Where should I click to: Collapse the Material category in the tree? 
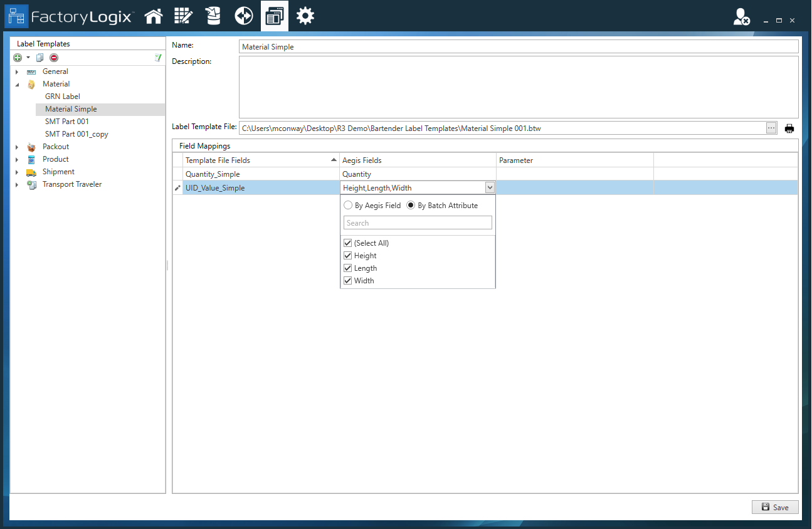(18, 83)
